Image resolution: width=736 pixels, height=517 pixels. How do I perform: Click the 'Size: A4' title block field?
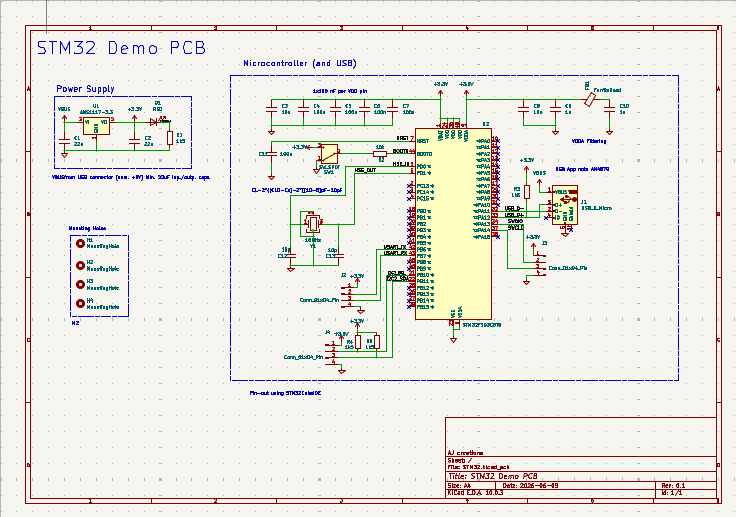coord(460,486)
